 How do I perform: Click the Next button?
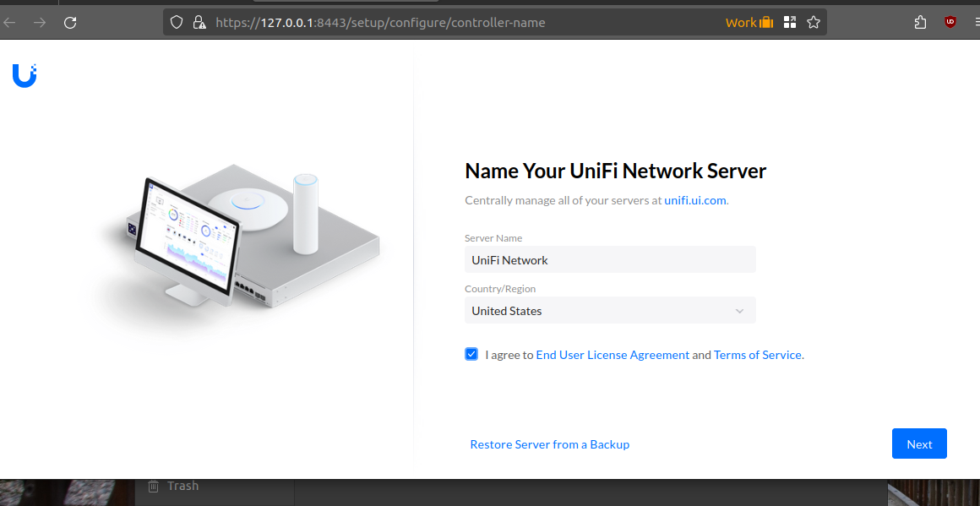coord(918,444)
